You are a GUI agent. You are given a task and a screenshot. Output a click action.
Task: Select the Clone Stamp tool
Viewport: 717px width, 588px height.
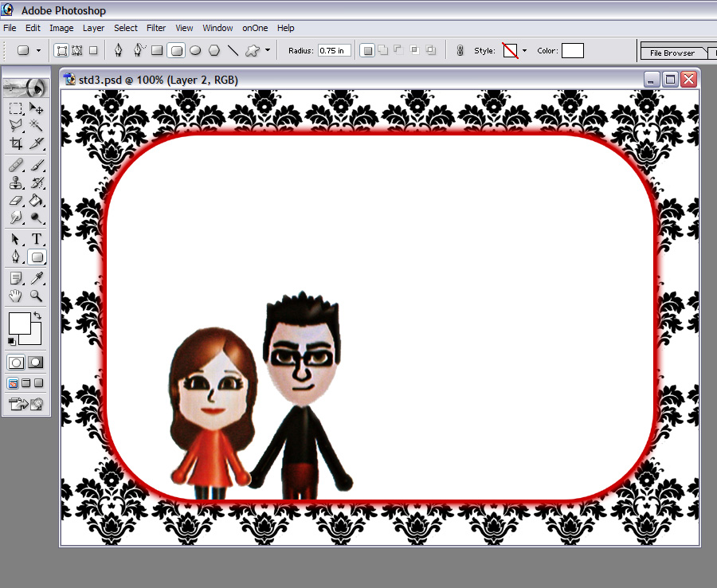(x=16, y=183)
